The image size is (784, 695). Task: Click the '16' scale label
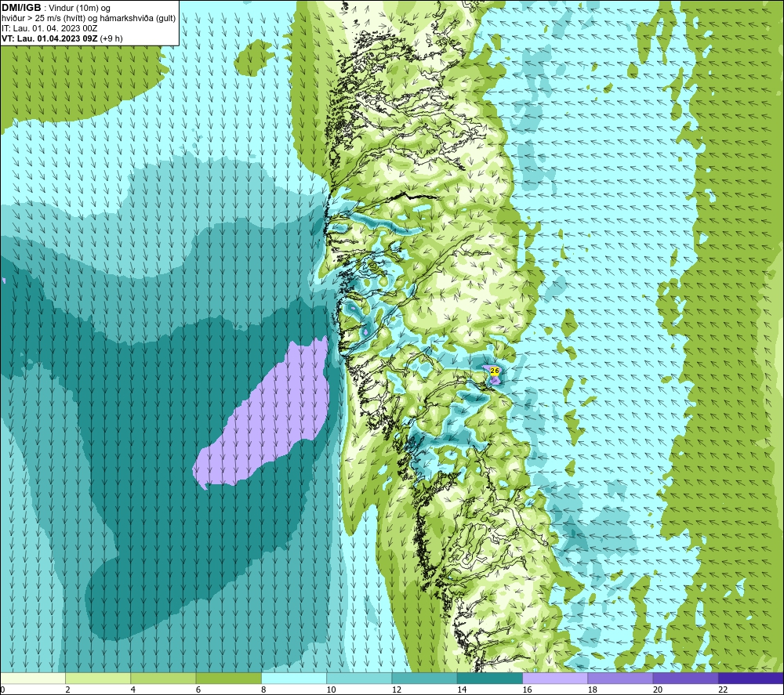coord(527,690)
